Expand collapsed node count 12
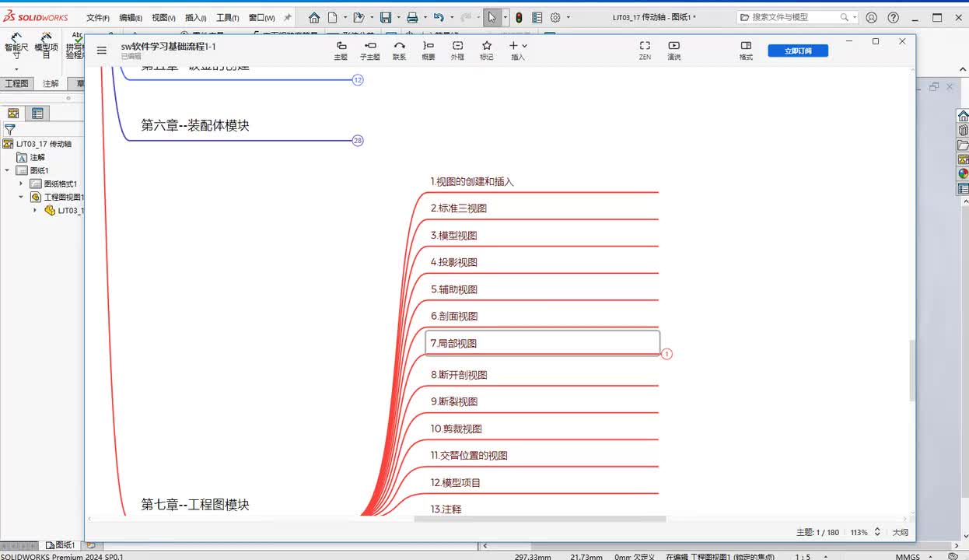 (358, 80)
